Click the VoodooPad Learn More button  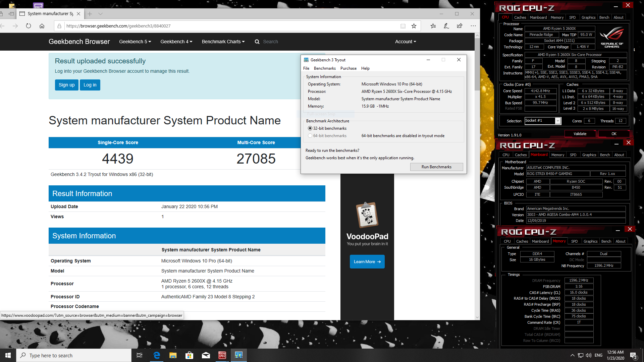[x=367, y=262]
